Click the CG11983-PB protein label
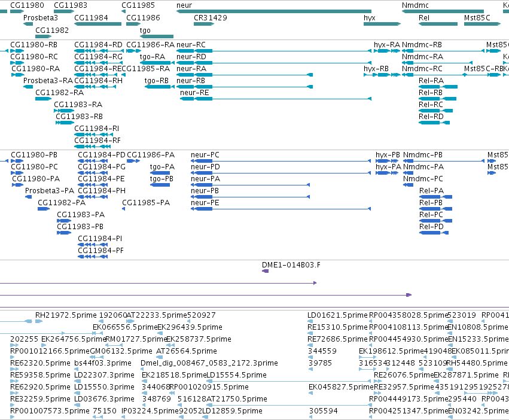The width and height of the screenshot is (509, 420). click(80, 226)
